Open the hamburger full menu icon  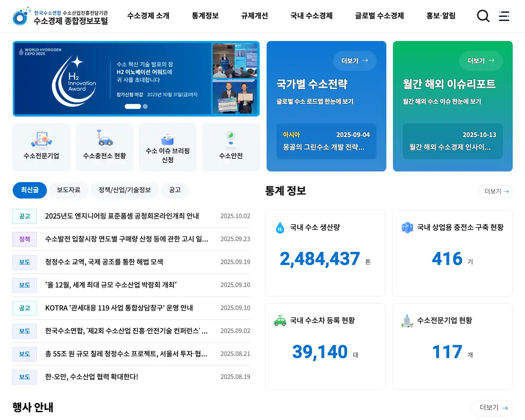point(504,16)
